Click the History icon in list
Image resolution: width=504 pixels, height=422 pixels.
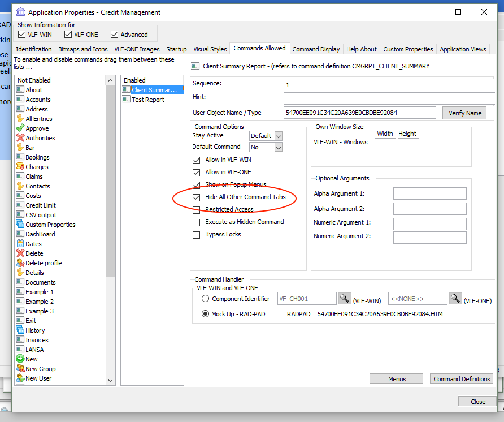(20, 330)
